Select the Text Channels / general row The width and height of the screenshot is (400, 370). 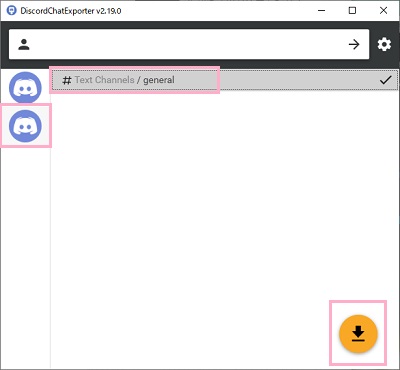click(225, 80)
